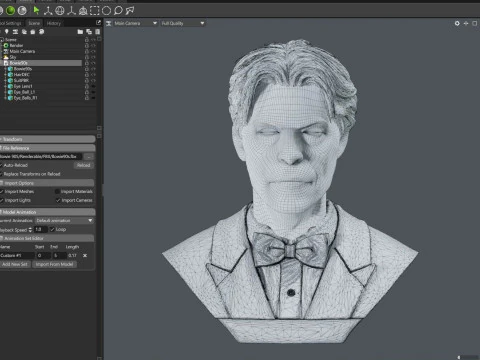
Task: Click the Add New Set button
Action: tap(15, 264)
